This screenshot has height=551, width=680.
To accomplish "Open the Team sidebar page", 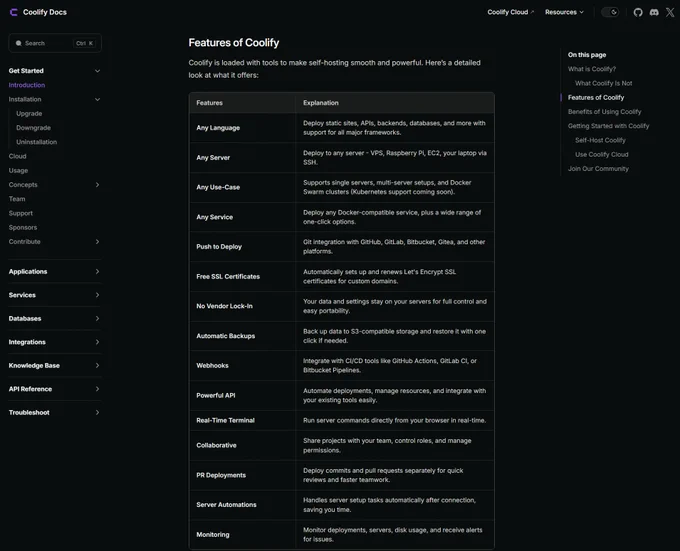I will click(x=17, y=199).
